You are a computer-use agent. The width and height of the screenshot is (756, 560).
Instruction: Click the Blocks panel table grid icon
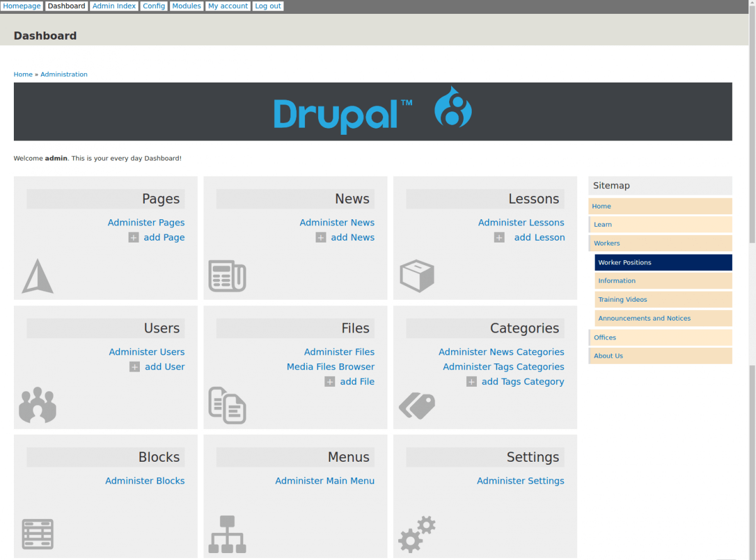(38, 534)
